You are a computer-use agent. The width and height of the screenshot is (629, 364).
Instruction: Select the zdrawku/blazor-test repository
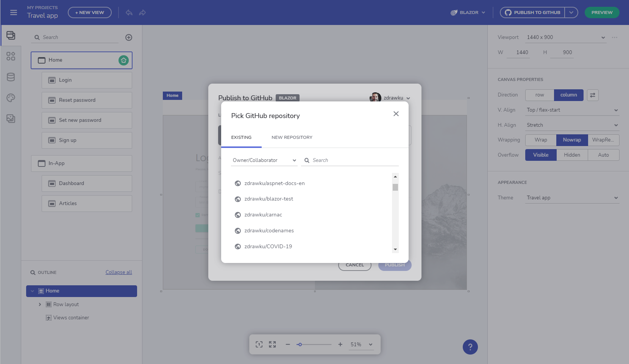pos(268,199)
